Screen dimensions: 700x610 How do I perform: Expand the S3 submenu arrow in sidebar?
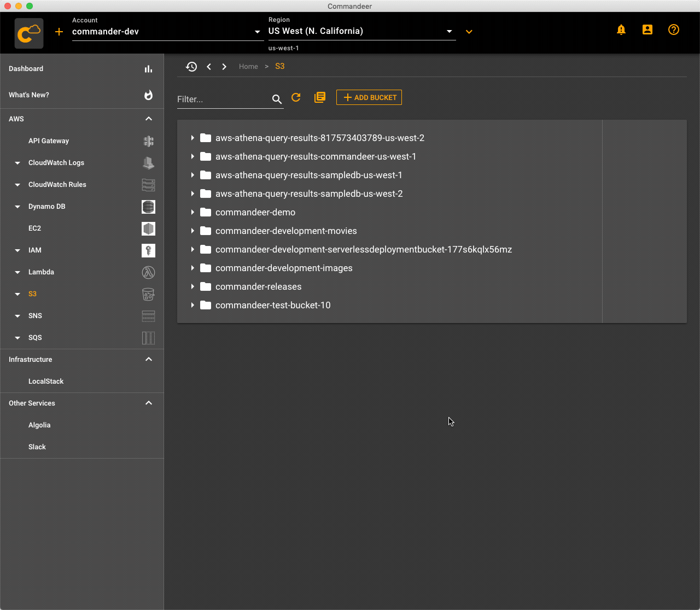click(17, 294)
